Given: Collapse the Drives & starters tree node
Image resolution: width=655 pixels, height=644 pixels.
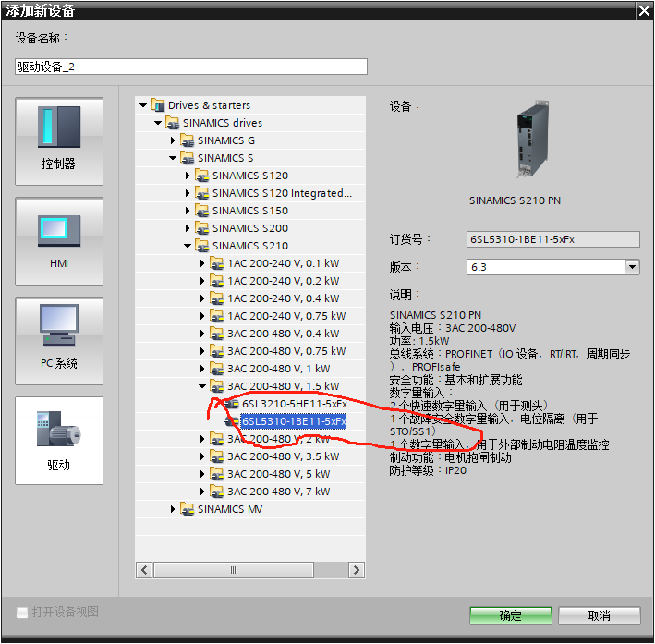Looking at the screenshot, I should 143,105.
